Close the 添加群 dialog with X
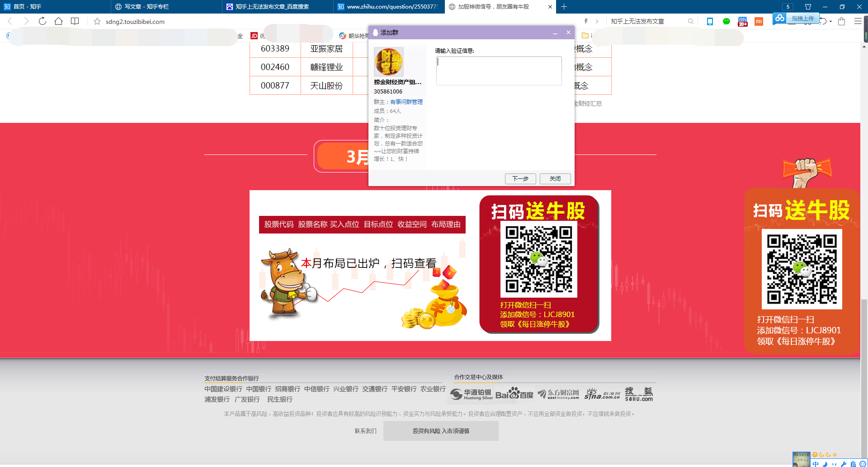Image resolution: width=868 pixels, height=467 pixels. point(568,33)
